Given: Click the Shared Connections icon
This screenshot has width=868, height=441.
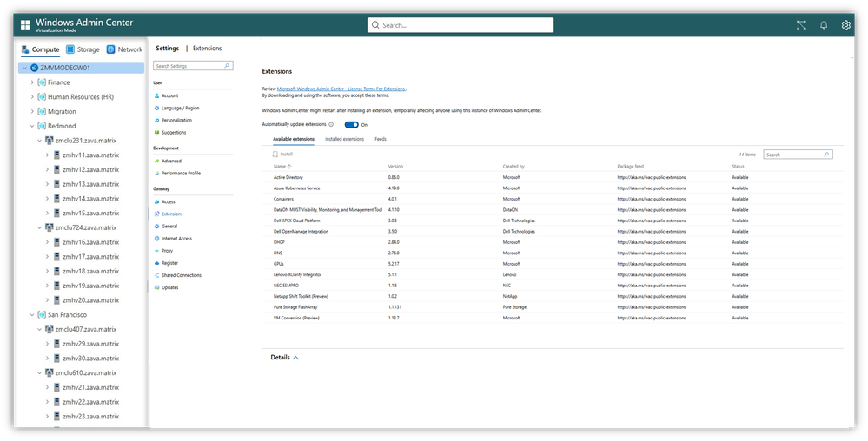Looking at the screenshot, I should pyautogui.click(x=156, y=275).
